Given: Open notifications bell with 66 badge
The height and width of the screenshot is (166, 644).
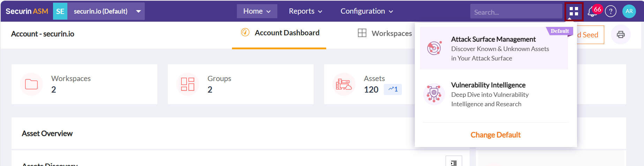Looking at the screenshot, I should click(592, 12).
